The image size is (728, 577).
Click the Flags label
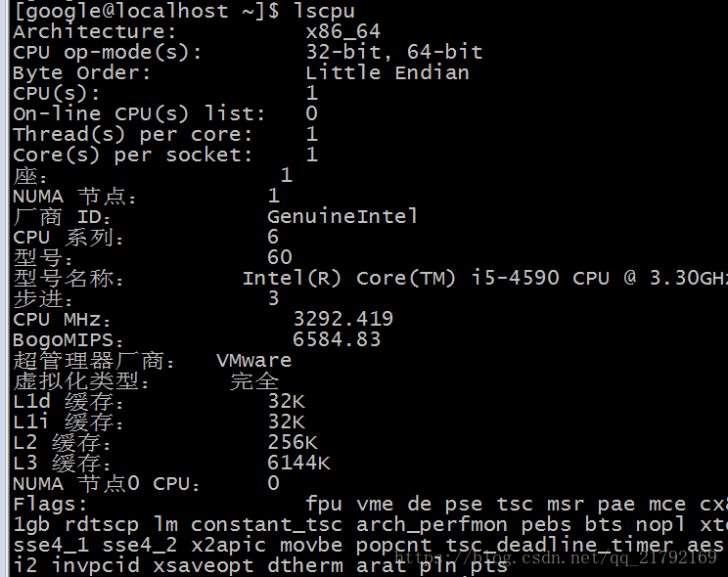click(x=50, y=504)
